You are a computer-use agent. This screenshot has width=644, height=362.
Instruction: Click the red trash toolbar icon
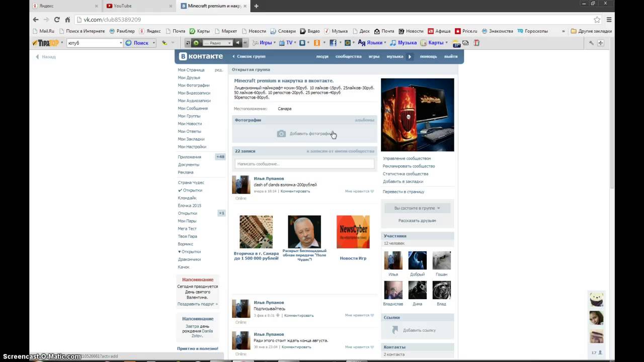coord(476,43)
